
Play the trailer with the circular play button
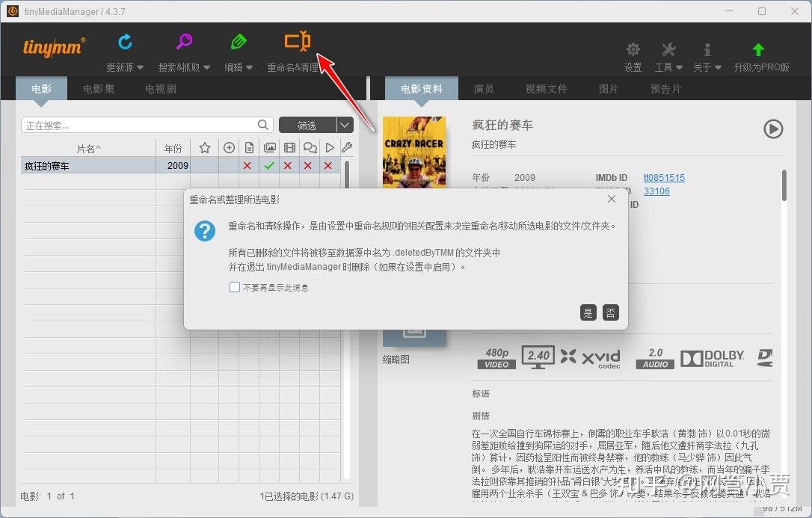pos(773,129)
